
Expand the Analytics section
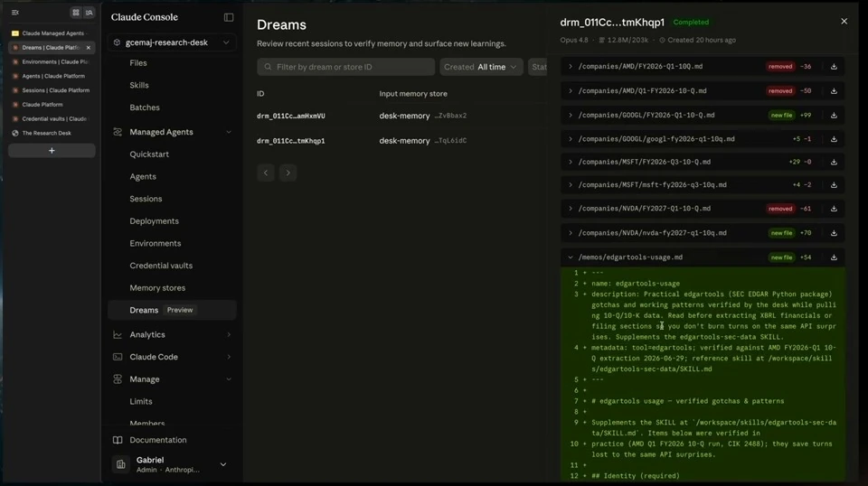coord(228,334)
